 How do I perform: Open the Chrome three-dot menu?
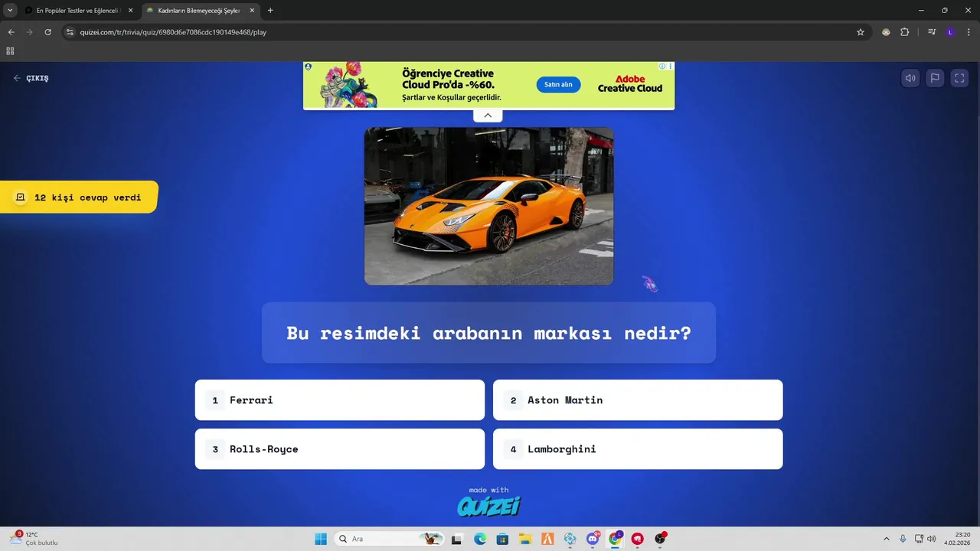click(968, 32)
